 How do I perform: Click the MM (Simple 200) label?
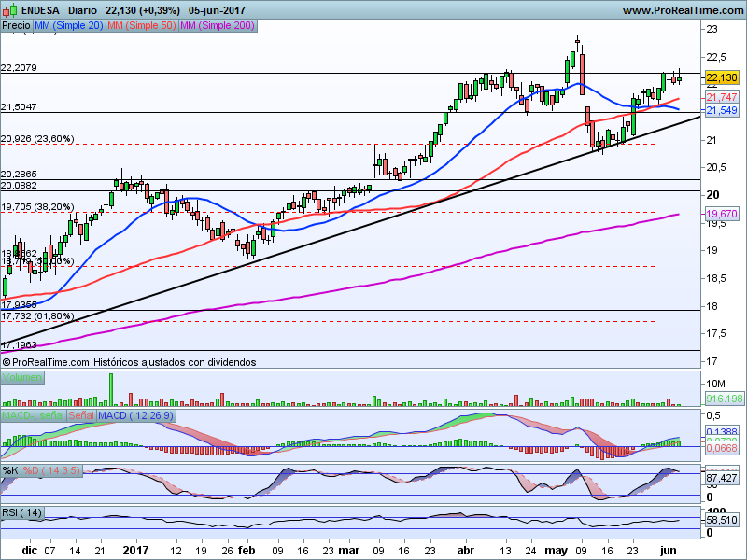[216, 27]
